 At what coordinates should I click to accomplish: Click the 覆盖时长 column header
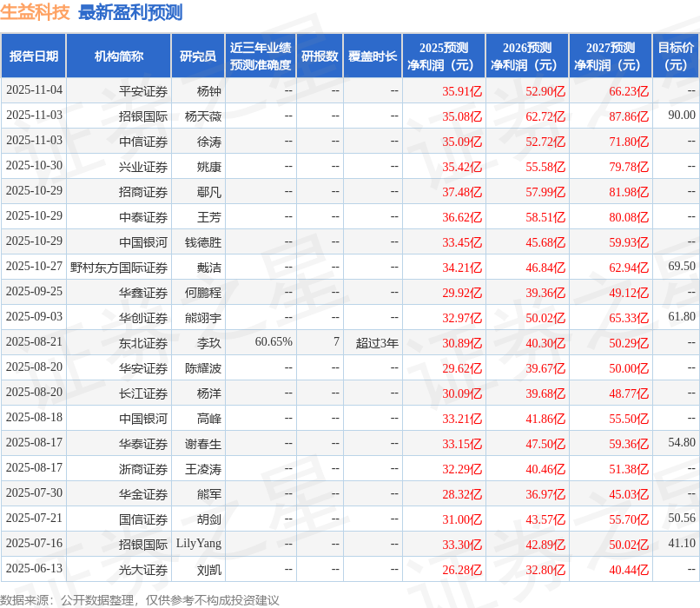tap(373, 56)
